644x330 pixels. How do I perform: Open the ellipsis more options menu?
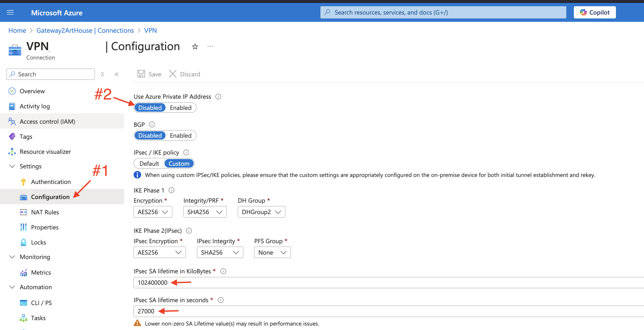pos(210,47)
